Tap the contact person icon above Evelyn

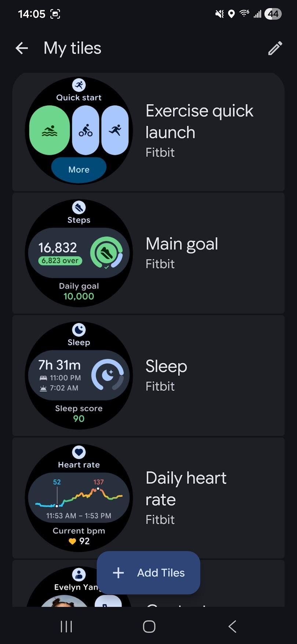(x=79, y=574)
